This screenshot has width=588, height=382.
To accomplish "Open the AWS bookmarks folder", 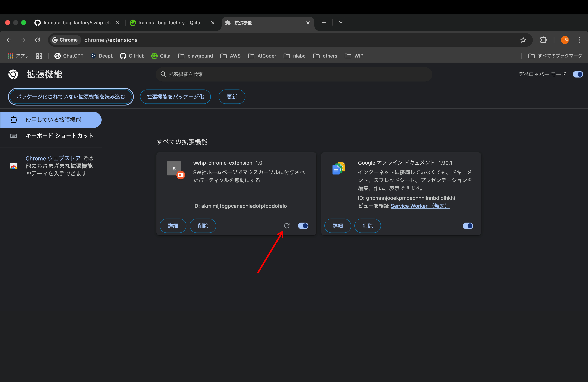I will [x=230, y=56].
